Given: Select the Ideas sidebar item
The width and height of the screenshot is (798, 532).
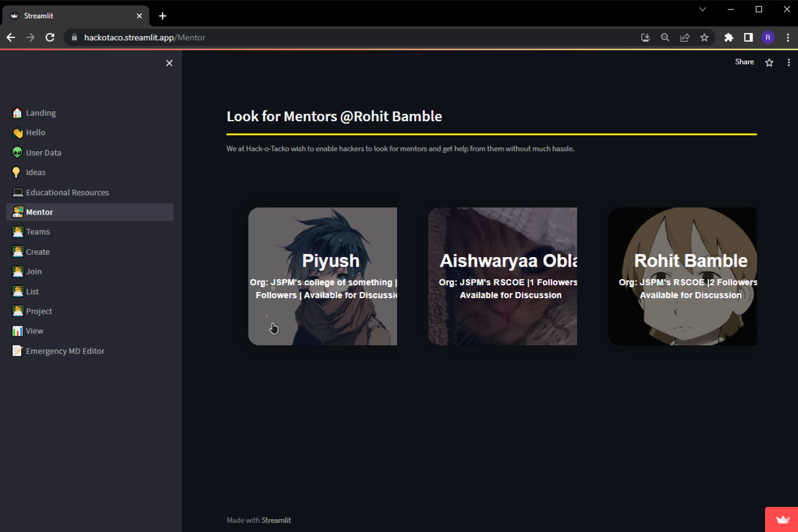Looking at the screenshot, I should [90, 172].
